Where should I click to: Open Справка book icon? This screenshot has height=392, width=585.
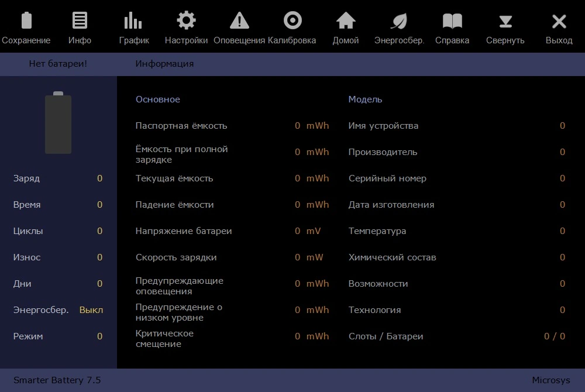click(452, 21)
